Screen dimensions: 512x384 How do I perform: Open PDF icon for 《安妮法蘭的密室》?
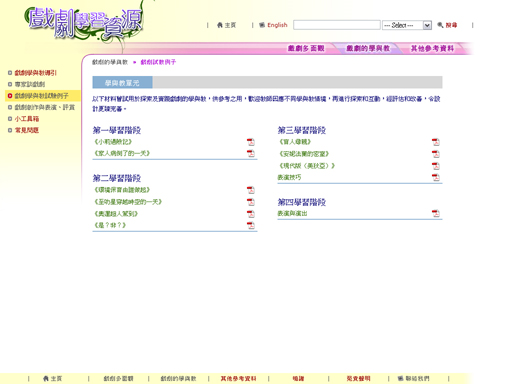[x=436, y=154]
